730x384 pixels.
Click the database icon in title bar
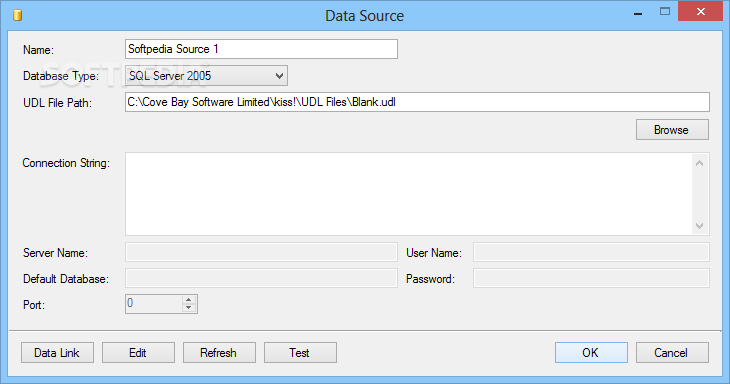point(18,15)
